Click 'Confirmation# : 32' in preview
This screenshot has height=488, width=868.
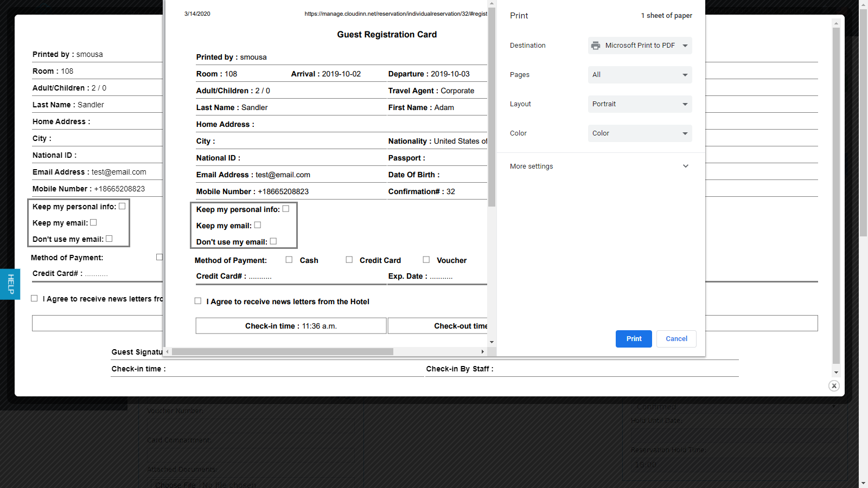[422, 192]
